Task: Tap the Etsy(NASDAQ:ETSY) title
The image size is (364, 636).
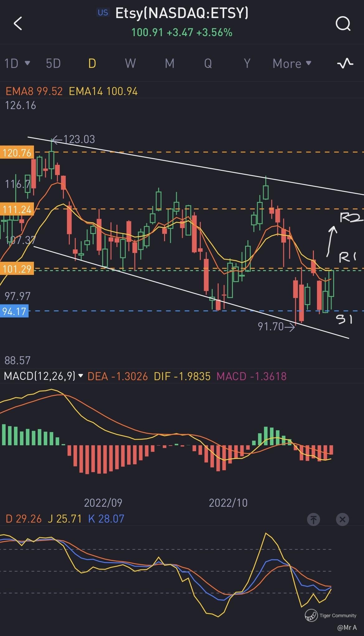Action: 182,13
